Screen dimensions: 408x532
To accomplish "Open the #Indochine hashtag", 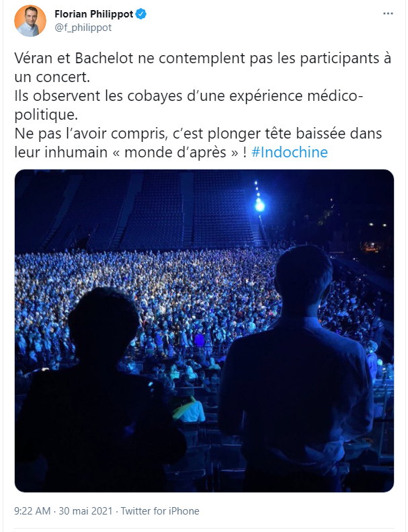I will [x=289, y=153].
